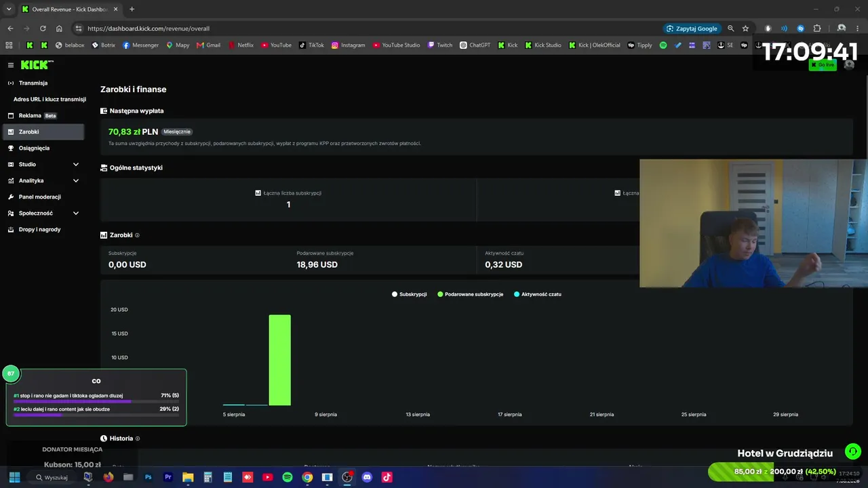Click the info icon next to Zarobki heading
Screen dimensions: 868x488
137,235
